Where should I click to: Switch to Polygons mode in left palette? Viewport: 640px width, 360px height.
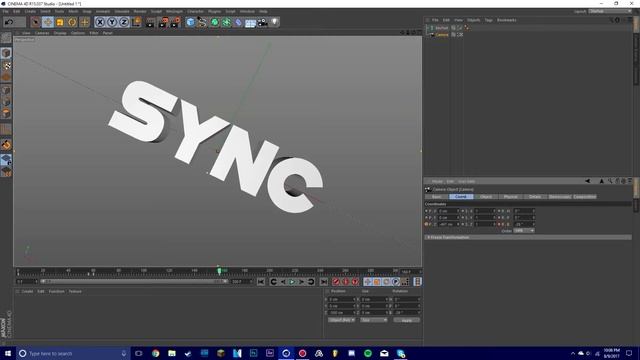click(x=6, y=113)
